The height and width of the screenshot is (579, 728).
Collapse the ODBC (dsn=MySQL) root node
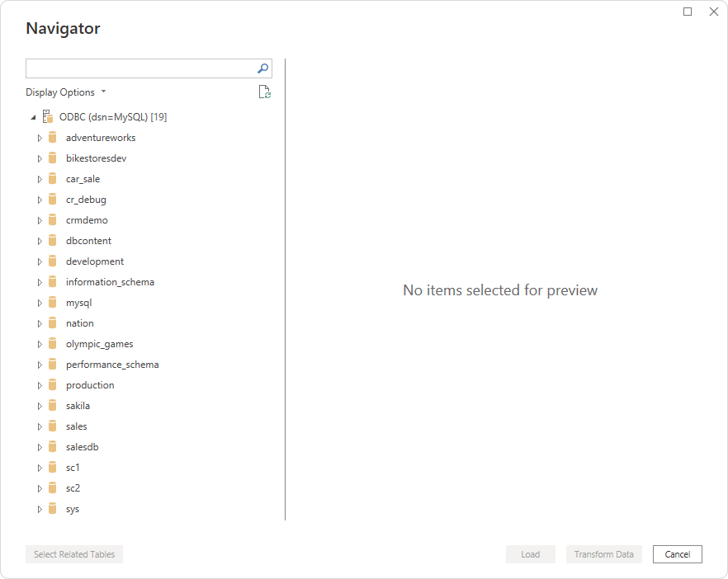[x=32, y=117]
